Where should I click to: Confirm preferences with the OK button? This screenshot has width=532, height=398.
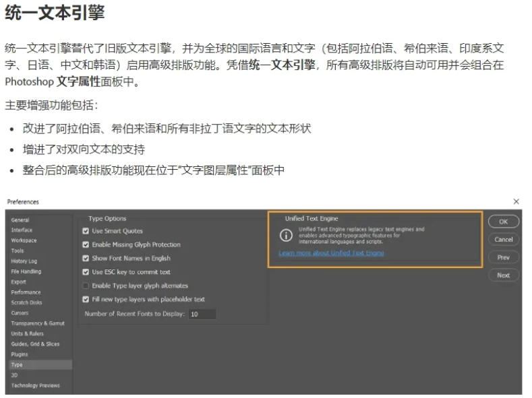(x=504, y=222)
